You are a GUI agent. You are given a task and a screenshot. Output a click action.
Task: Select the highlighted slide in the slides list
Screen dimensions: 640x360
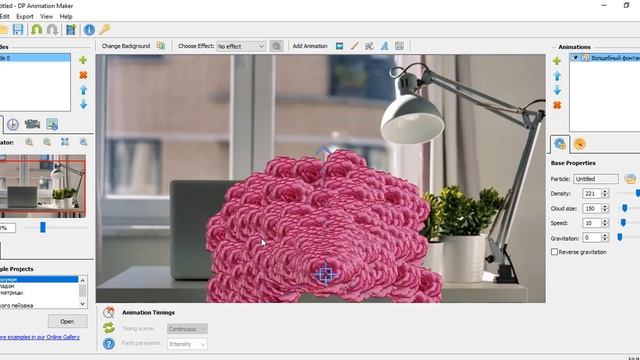35,58
